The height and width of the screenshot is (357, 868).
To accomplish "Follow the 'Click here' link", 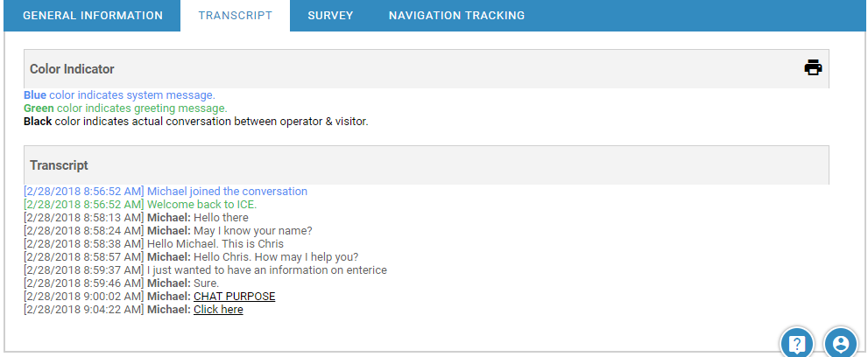I will coord(218,310).
